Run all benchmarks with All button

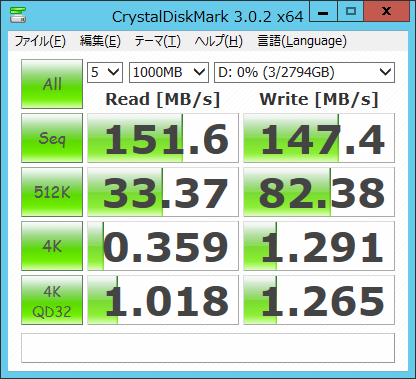tap(52, 84)
